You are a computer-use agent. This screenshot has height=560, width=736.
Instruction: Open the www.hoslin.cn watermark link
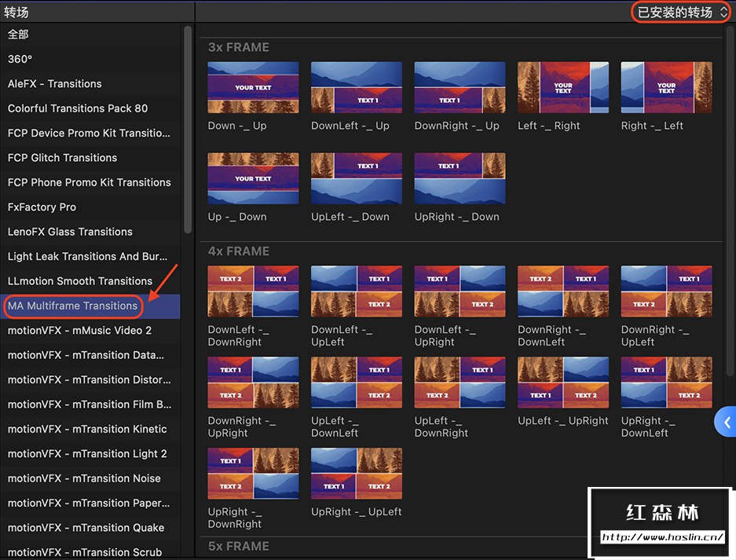pyautogui.click(x=662, y=538)
